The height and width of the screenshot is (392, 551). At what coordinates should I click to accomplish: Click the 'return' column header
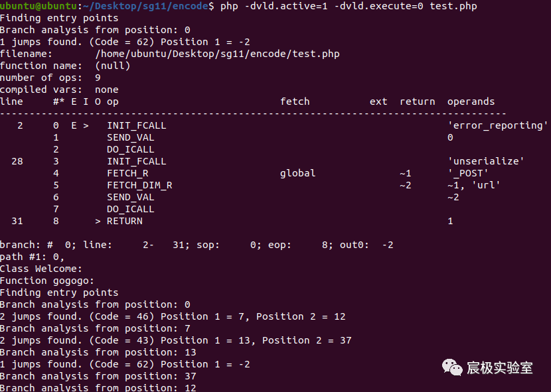point(418,101)
